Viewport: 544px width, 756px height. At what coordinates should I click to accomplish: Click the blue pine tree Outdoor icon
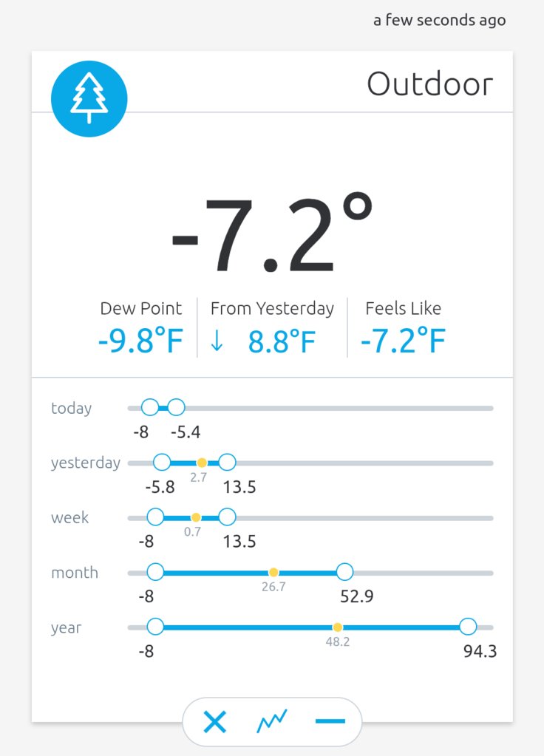click(x=89, y=98)
